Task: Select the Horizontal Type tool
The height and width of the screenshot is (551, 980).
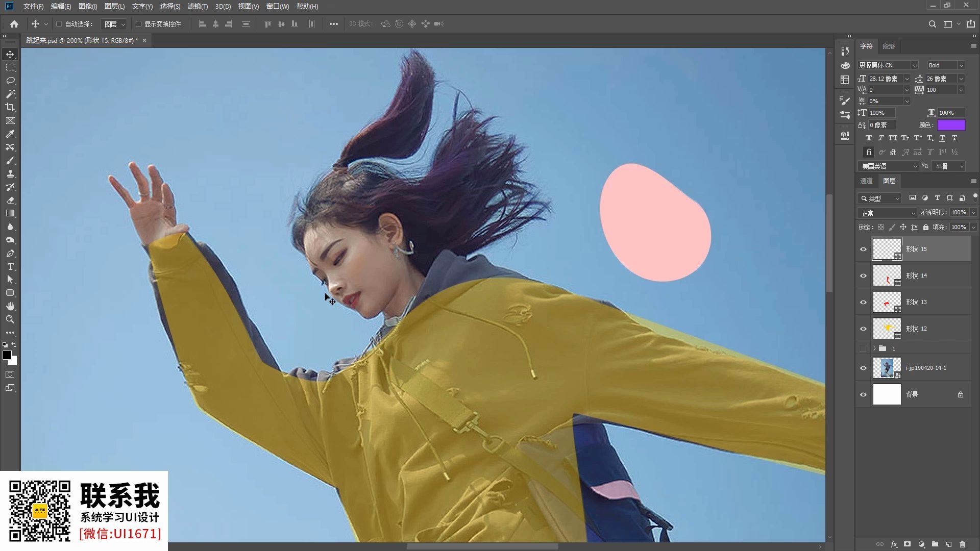Action: click(x=10, y=266)
